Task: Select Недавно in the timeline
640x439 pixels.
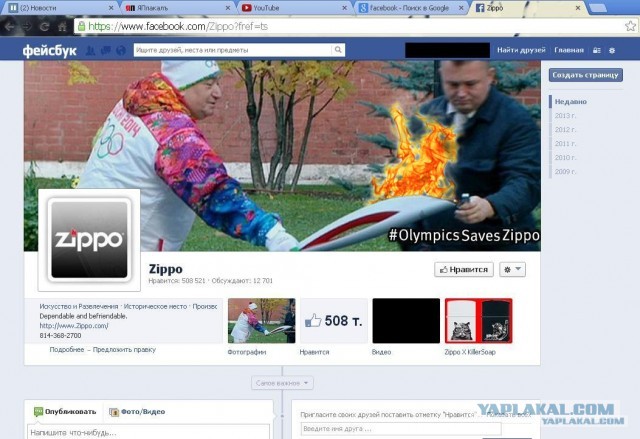Action: [x=571, y=102]
